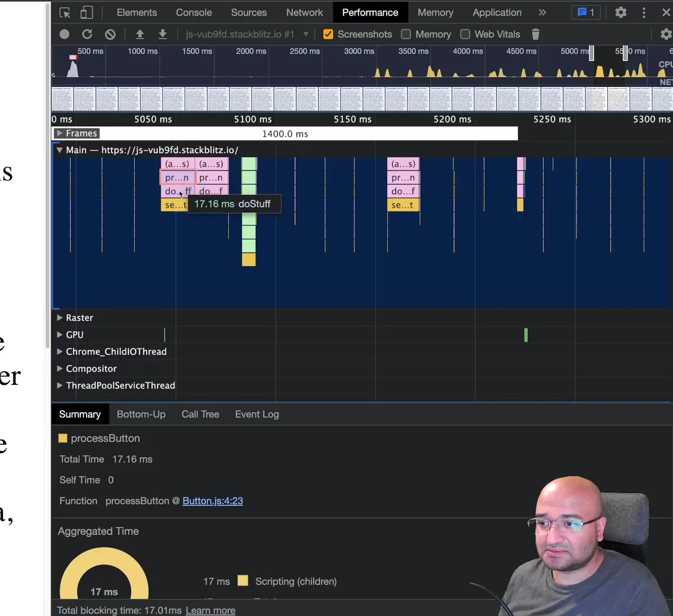This screenshot has width=673, height=616.
Task: Open DevTools settings gear icon
Action: click(621, 12)
